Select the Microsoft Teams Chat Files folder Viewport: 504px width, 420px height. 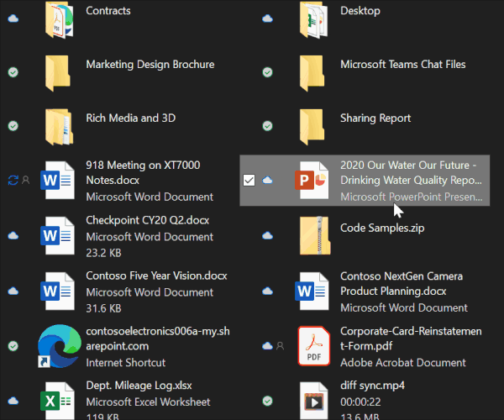coord(402,65)
